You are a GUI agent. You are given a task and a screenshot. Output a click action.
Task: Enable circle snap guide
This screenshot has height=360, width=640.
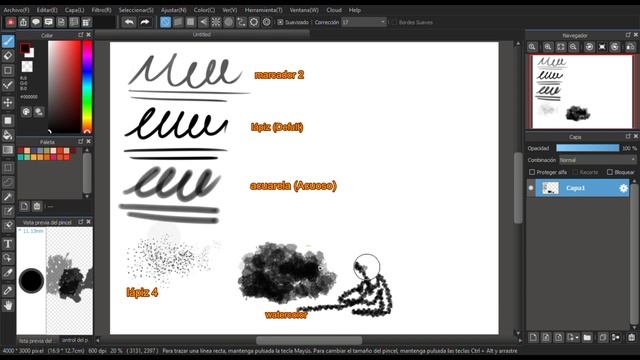coord(229,22)
